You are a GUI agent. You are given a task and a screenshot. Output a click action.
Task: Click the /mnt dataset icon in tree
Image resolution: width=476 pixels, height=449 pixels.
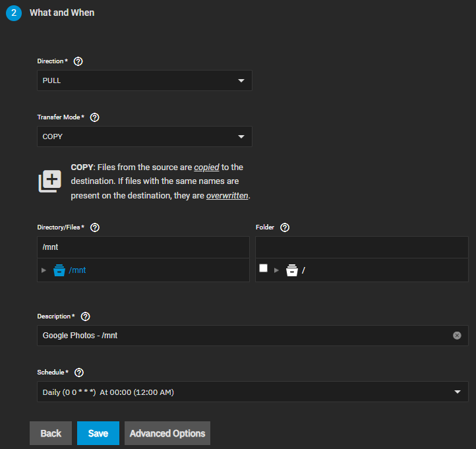tap(59, 270)
